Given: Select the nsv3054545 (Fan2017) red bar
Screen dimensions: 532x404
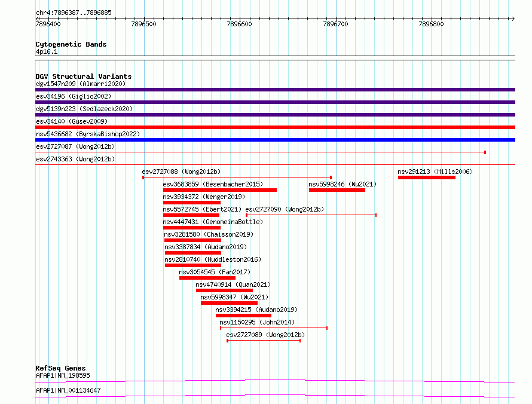Looking at the screenshot, I should 207,278.
